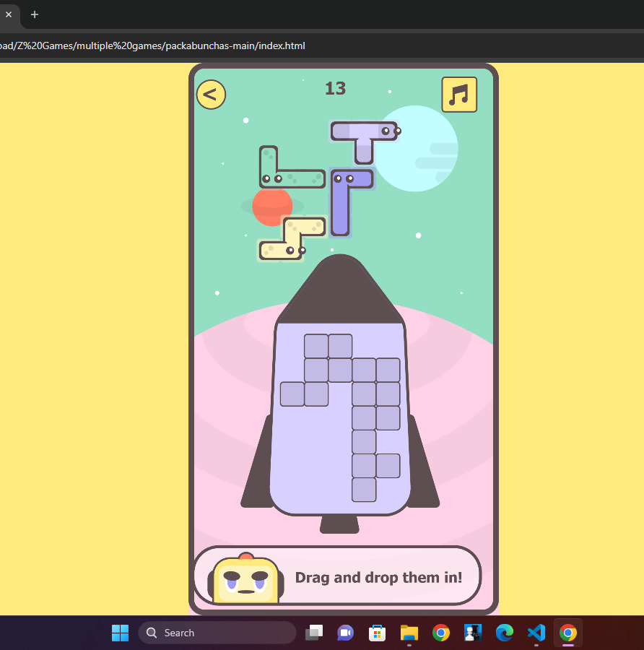The height and width of the screenshot is (650, 644).
Task: Click the taskbar Search box
Action: [217, 633]
